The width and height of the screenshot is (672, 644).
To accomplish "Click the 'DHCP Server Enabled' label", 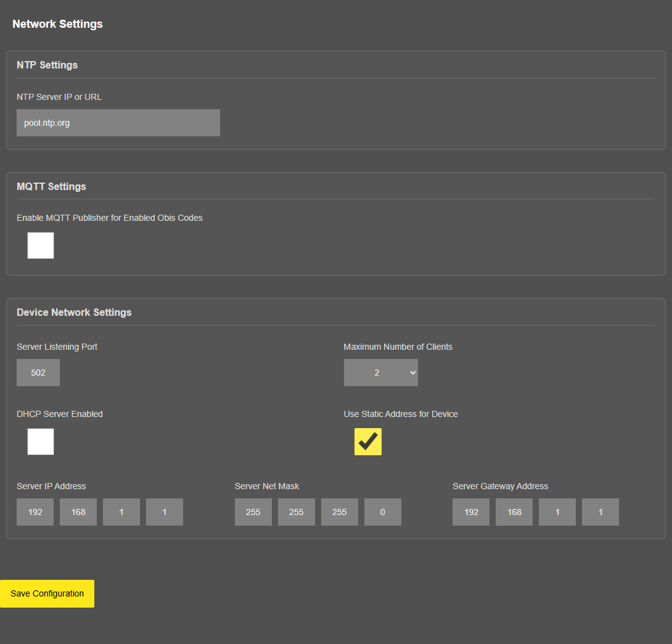I will click(x=60, y=414).
